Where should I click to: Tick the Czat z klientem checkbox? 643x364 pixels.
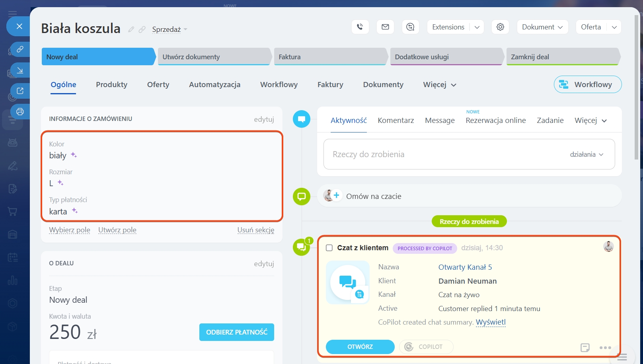point(329,248)
